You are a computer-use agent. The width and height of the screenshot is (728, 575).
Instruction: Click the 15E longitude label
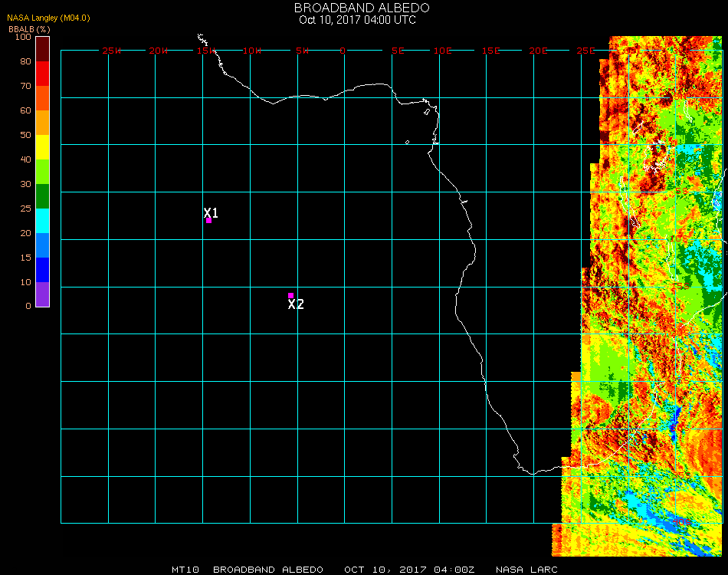490,51
